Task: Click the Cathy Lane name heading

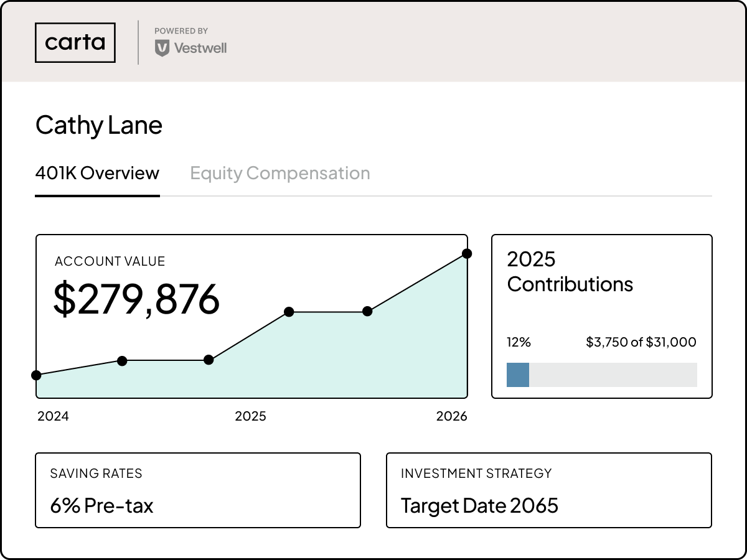Action: [100, 124]
